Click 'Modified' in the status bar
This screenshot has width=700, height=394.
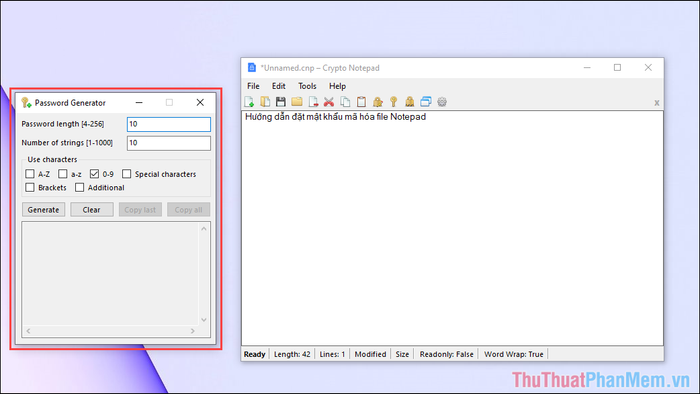point(370,354)
